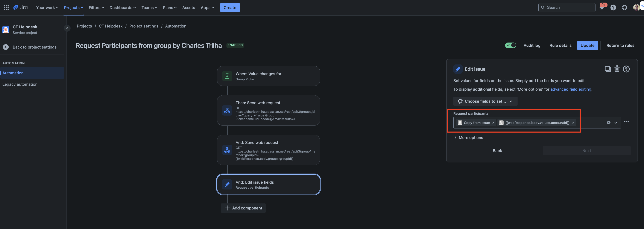Open the app switcher grid icon
Viewport: 644px width, 229px height.
coord(6,8)
